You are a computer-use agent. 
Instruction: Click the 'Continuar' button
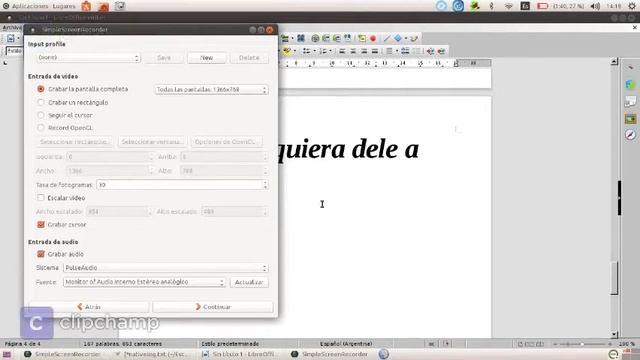[213, 307]
